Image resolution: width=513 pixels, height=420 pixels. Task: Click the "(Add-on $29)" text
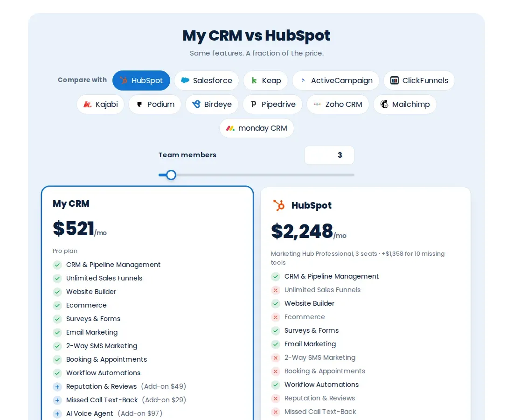(x=164, y=400)
